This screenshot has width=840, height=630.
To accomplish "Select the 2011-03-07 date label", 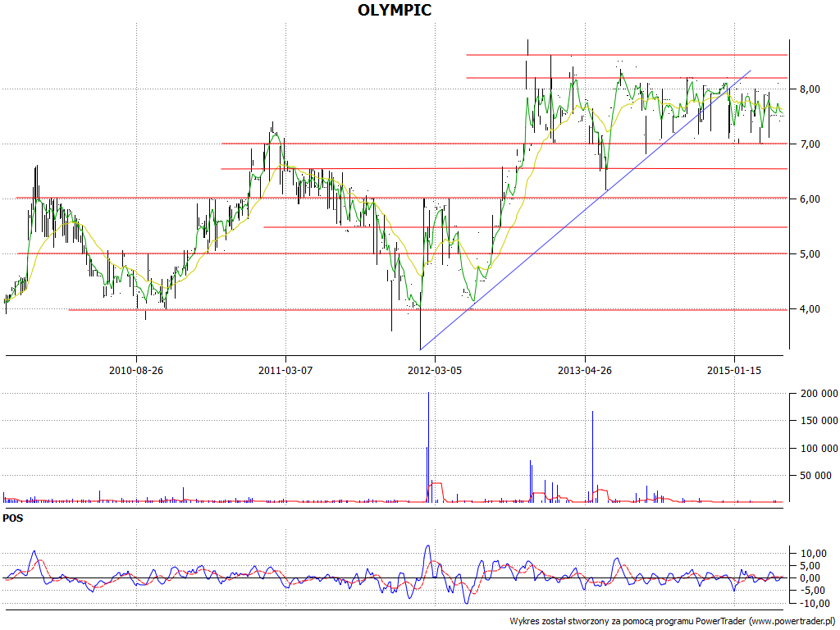I will pos(285,370).
